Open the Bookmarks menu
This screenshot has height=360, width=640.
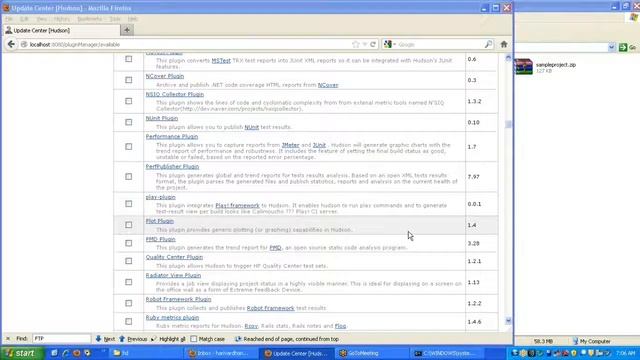(x=89, y=19)
